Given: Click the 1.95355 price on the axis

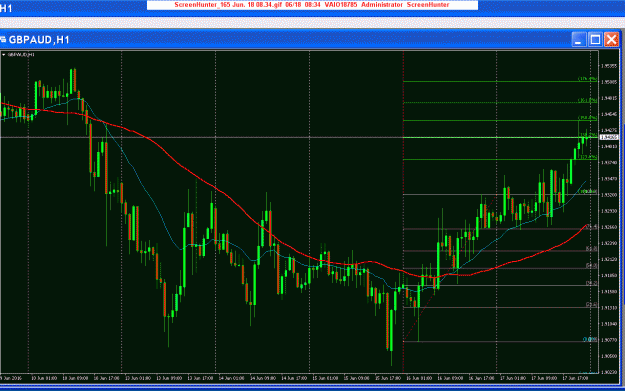Looking at the screenshot, I should pos(609,66).
